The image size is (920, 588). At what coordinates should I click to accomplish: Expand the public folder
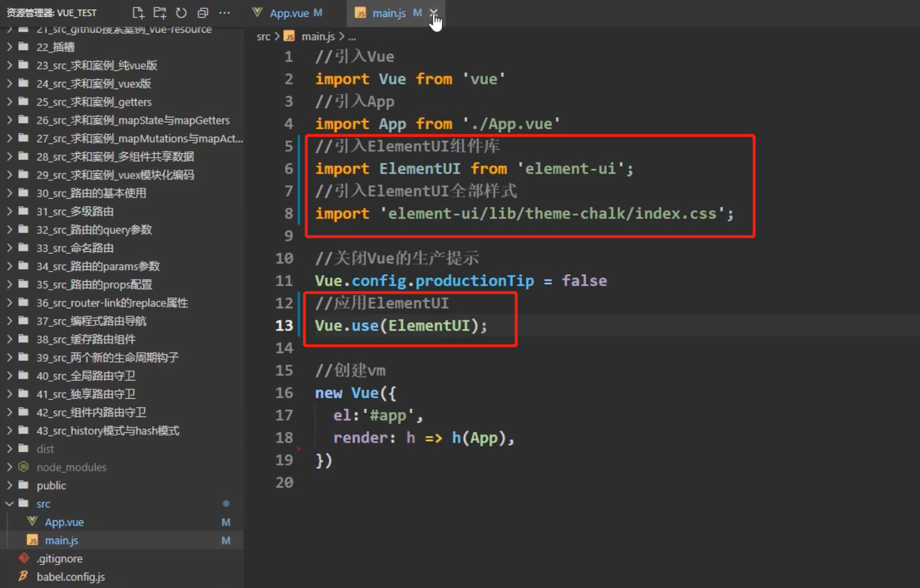point(9,485)
